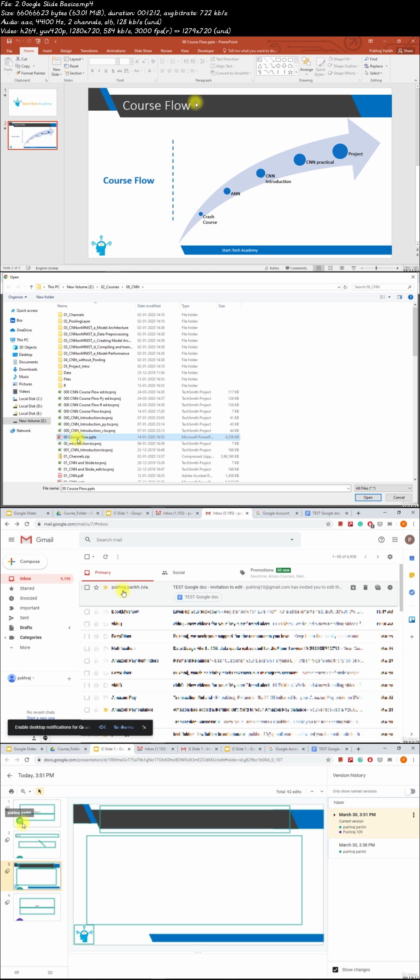
Task: Select Gmail Social tab
Action: tap(174, 572)
